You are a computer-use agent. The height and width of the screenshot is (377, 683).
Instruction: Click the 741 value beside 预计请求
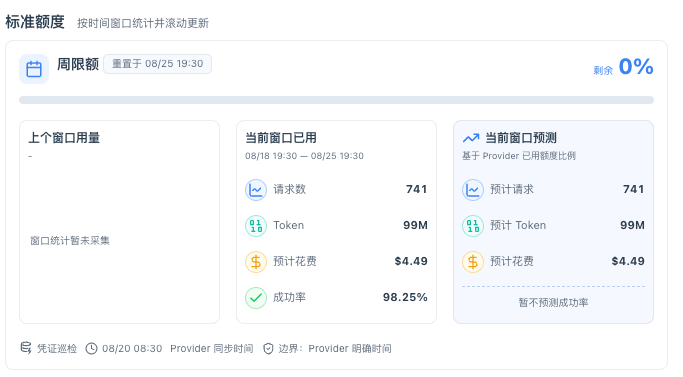point(633,189)
